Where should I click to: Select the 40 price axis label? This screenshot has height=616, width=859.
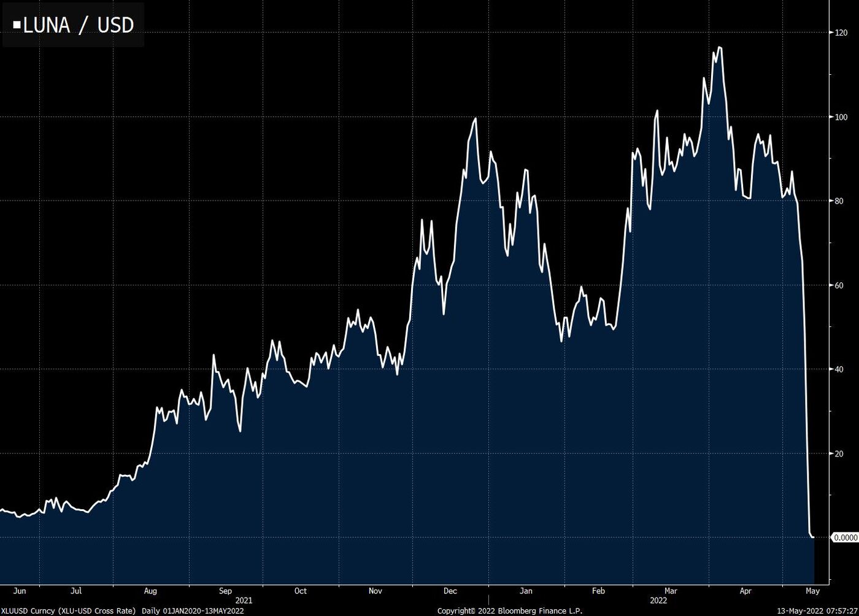[x=838, y=369]
